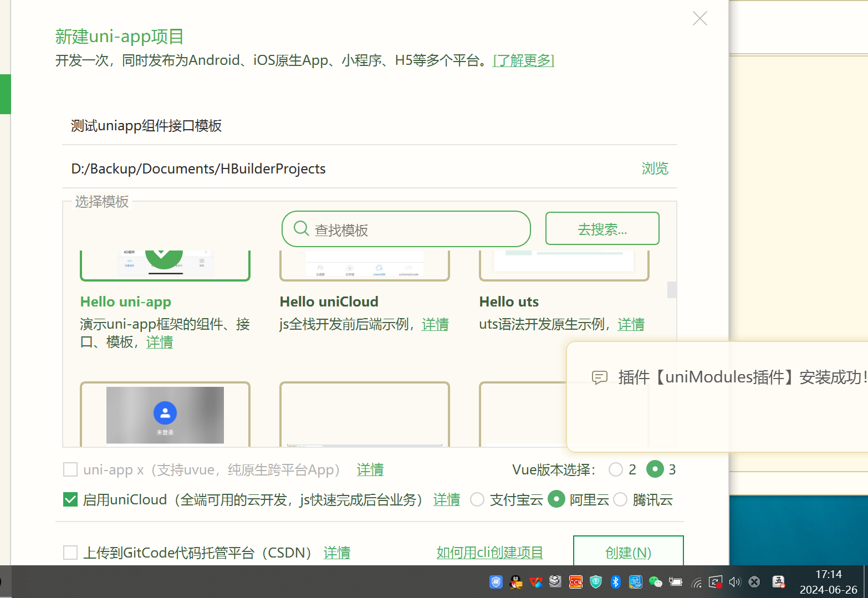Choose 腾讯云 radio button
This screenshot has width=868, height=598.
coord(620,499)
